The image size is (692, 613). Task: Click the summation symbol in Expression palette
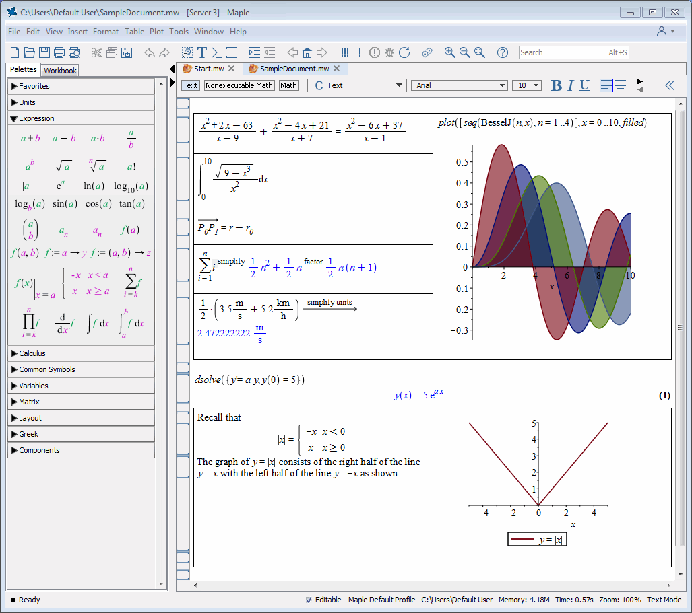pyautogui.click(x=130, y=282)
